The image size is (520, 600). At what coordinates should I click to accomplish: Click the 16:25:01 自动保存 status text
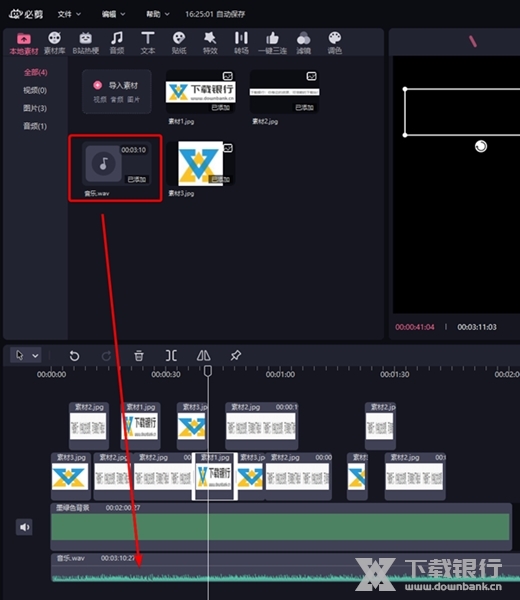click(215, 14)
